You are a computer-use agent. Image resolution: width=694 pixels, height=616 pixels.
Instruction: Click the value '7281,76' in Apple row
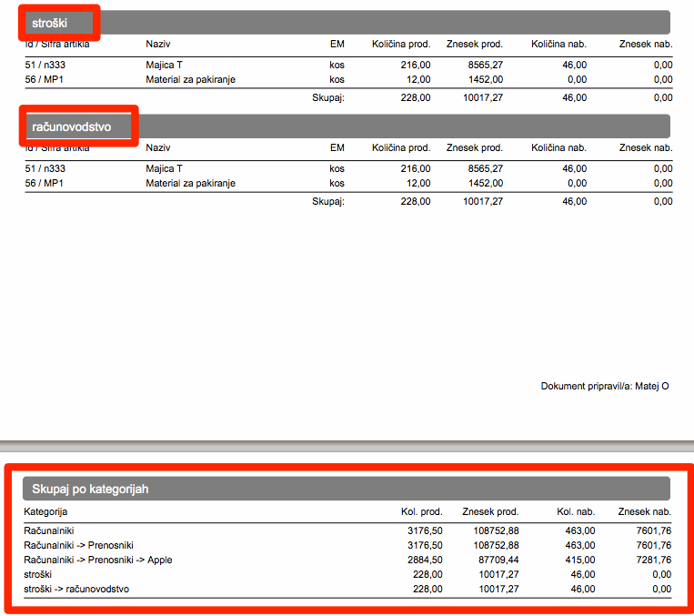[654, 560]
